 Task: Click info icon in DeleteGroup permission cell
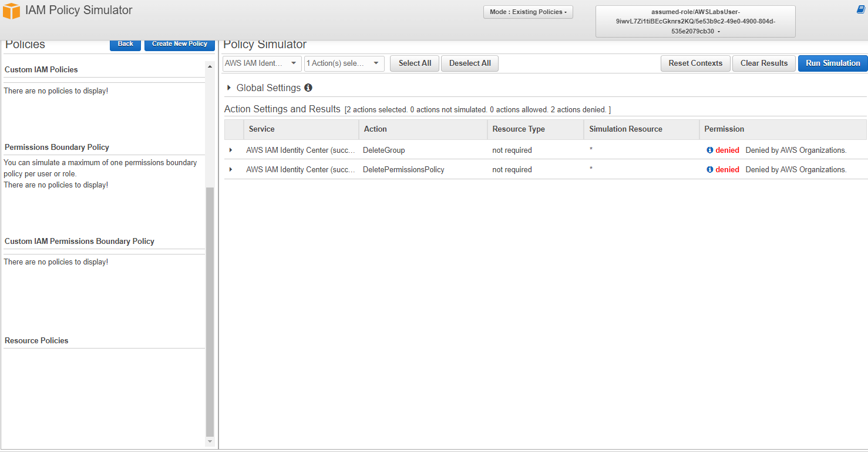[x=709, y=150]
